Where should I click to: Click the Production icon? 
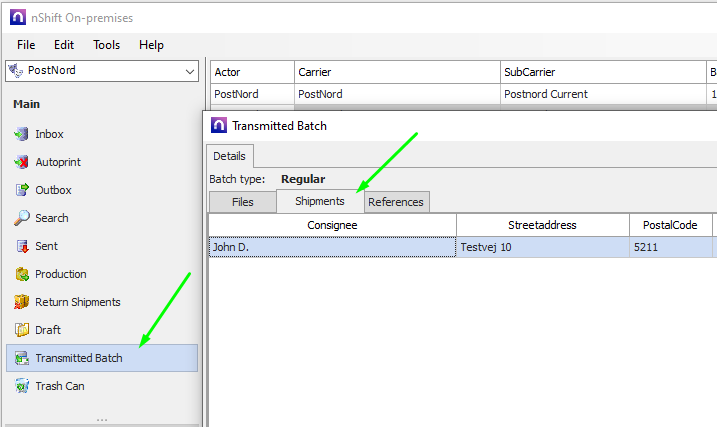coord(22,274)
